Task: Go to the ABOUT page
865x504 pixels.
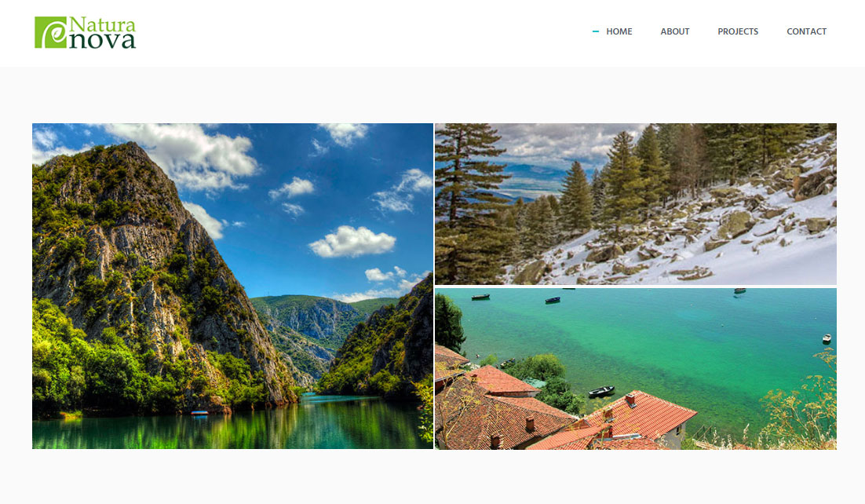Action: [675, 31]
